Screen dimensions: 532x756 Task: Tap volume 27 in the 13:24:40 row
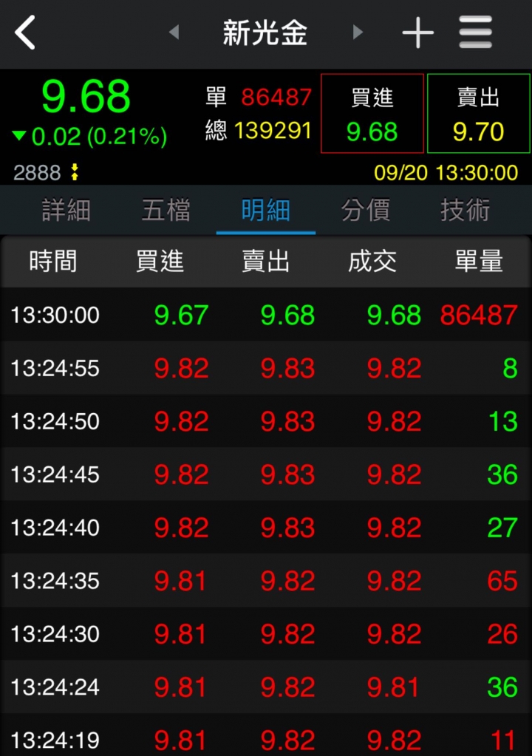click(502, 528)
